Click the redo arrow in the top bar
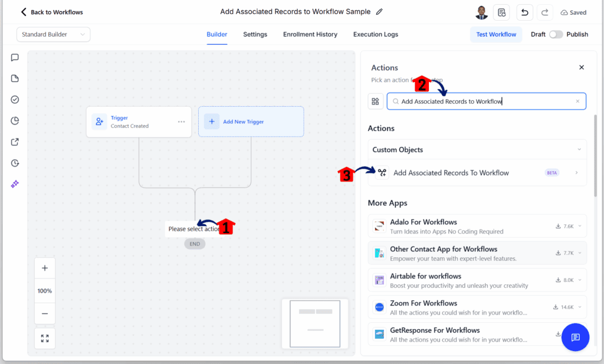 pyautogui.click(x=544, y=12)
